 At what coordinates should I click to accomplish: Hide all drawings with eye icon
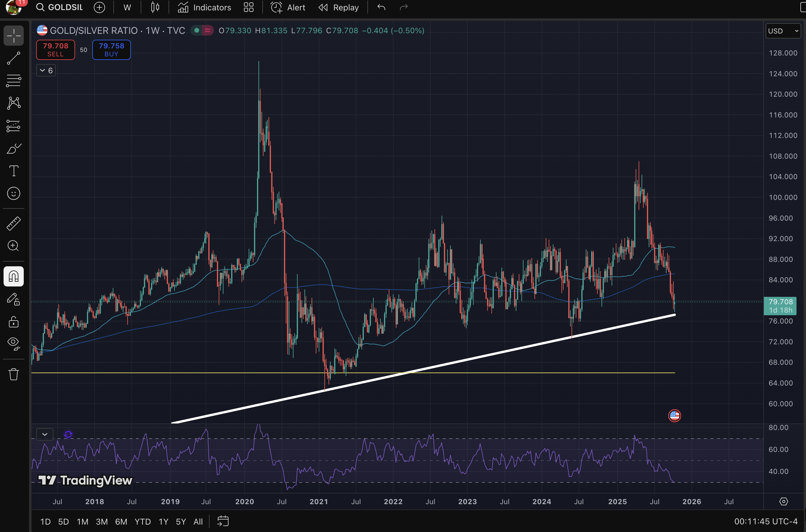[x=14, y=343]
